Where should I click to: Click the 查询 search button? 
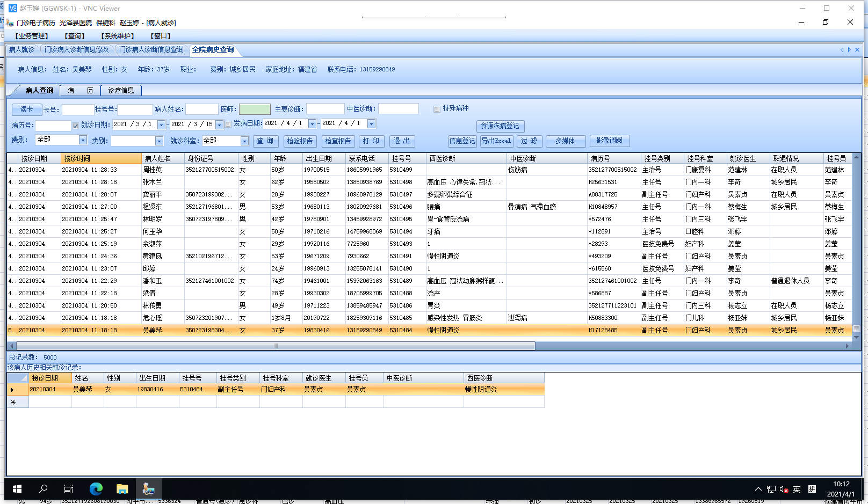pyautogui.click(x=265, y=141)
